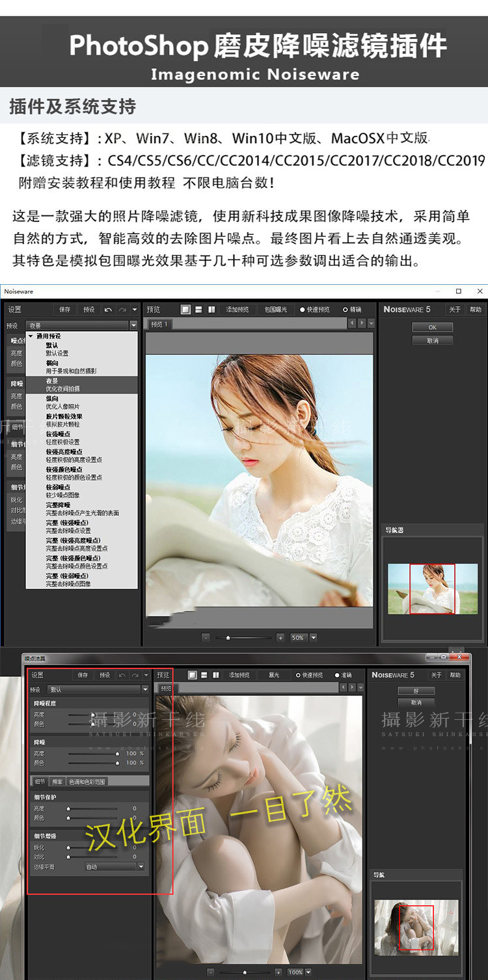The image size is (488, 980).
Task: Click 保存 button in lower window
Action: coord(83,675)
